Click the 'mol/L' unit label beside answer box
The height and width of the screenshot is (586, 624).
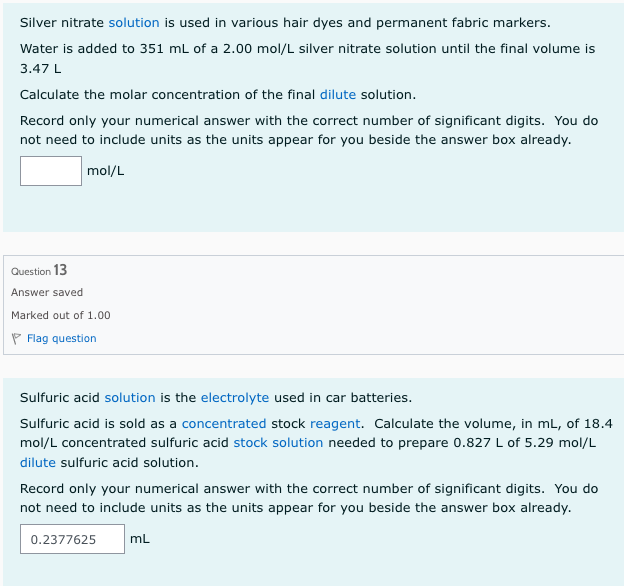pyautogui.click(x=105, y=171)
